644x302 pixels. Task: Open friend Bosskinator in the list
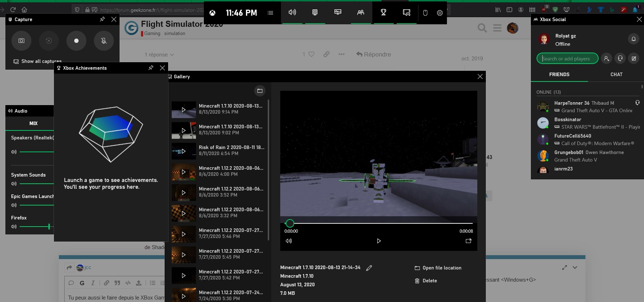click(588, 123)
